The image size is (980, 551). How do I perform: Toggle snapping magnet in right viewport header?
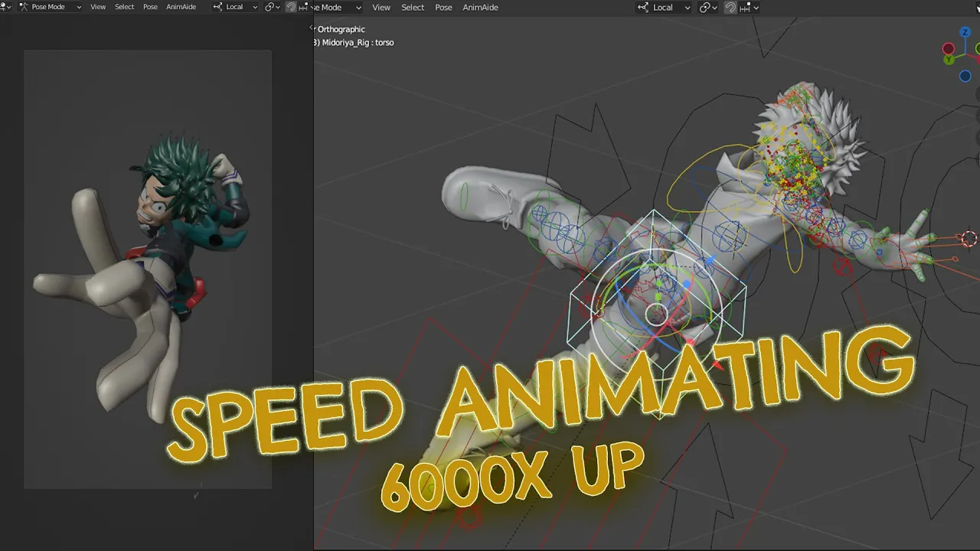tap(730, 7)
